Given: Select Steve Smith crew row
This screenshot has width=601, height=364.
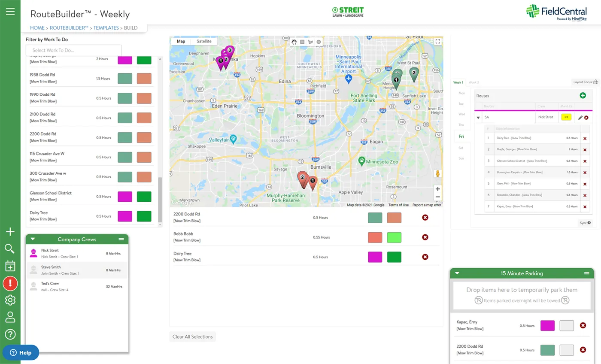Looking at the screenshot, I should pyautogui.click(x=77, y=270).
